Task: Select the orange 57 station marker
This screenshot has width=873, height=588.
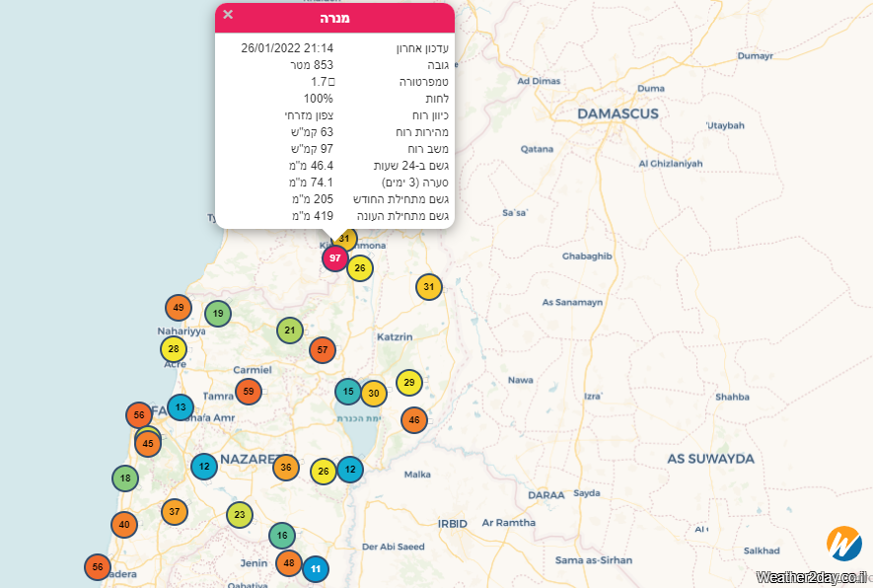Action: [323, 350]
